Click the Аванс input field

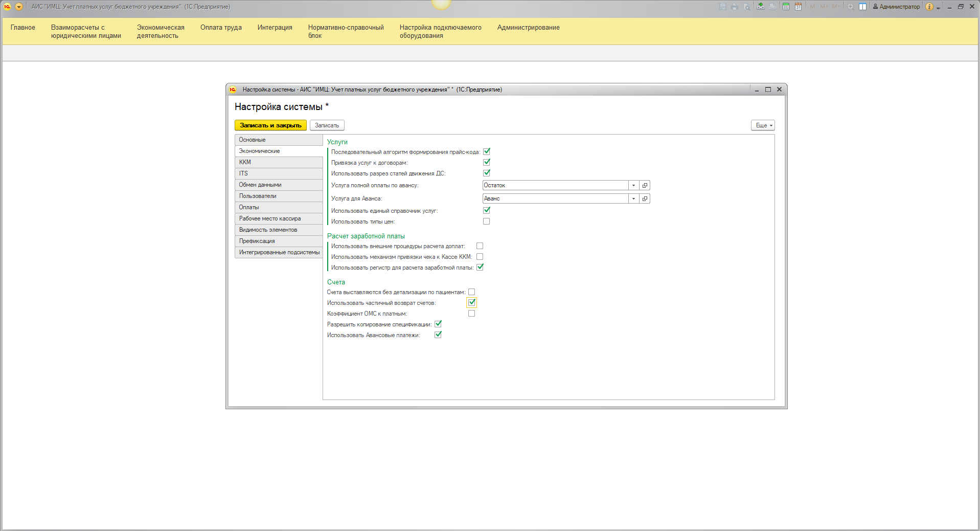(555, 198)
